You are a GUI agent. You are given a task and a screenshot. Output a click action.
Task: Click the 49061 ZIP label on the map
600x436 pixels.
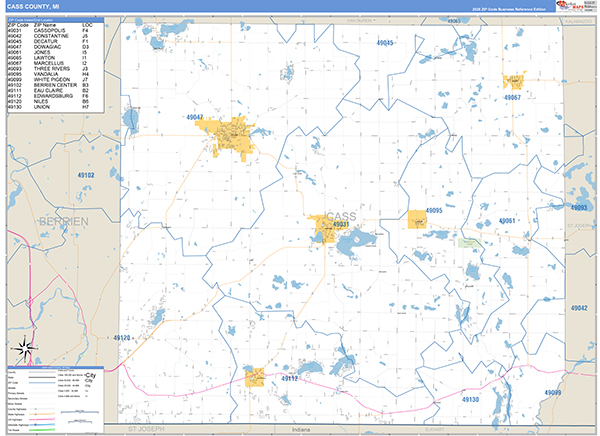pos(507,221)
